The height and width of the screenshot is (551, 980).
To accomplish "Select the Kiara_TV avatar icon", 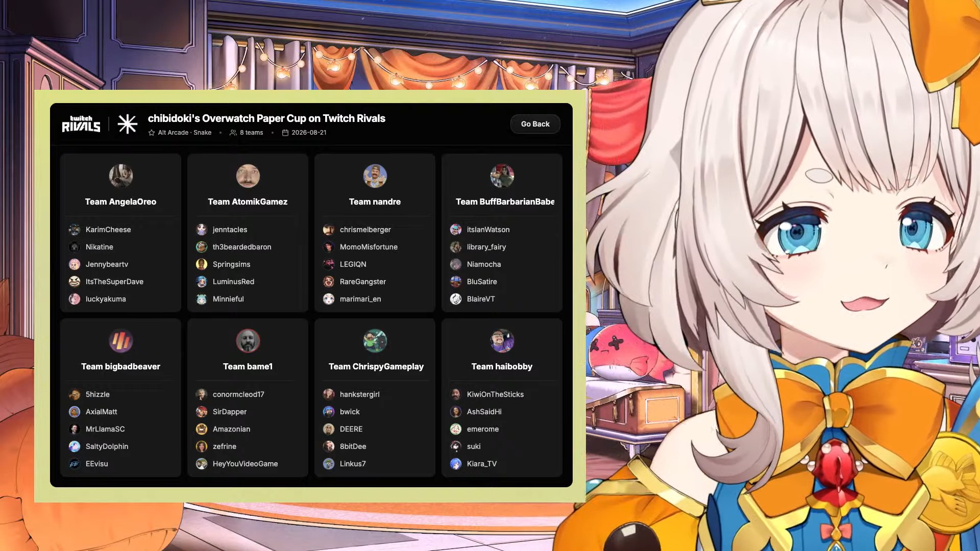I will (456, 464).
